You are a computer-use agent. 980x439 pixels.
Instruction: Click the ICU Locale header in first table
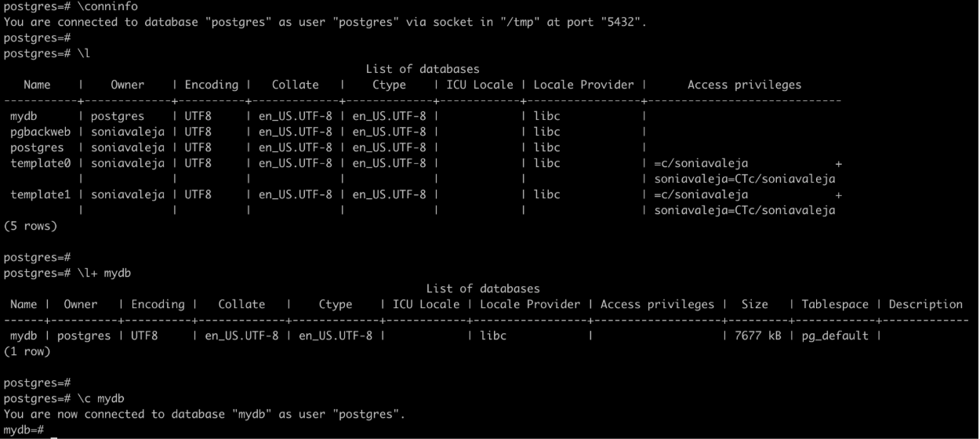[x=480, y=85]
